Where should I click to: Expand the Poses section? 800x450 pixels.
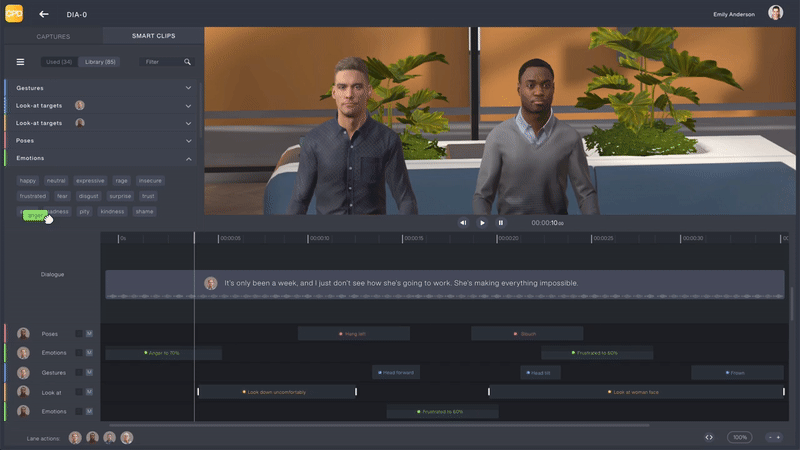[188, 140]
